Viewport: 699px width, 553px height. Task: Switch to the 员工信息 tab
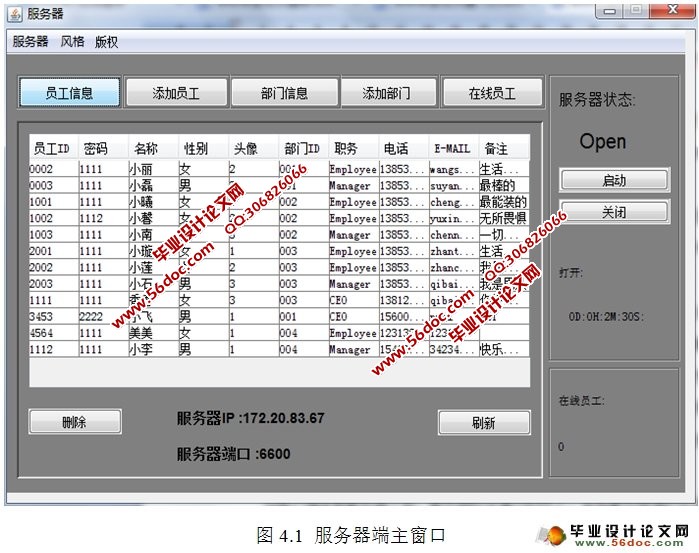pyautogui.click(x=70, y=93)
